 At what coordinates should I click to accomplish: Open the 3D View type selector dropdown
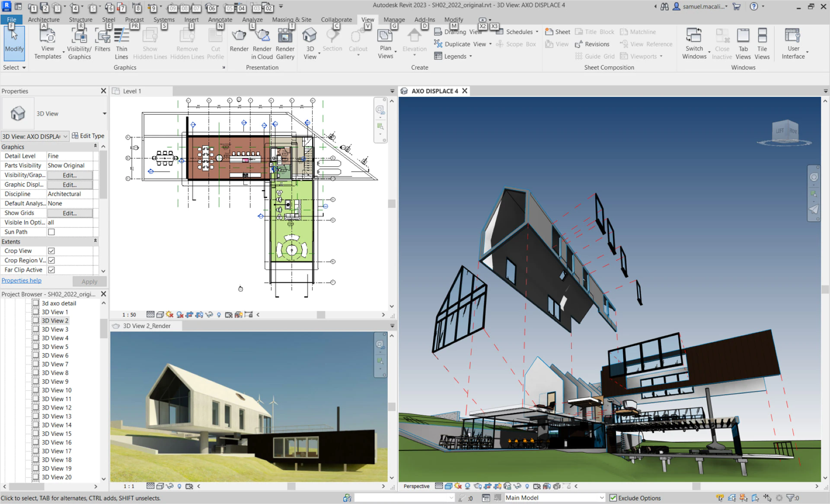point(104,114)
